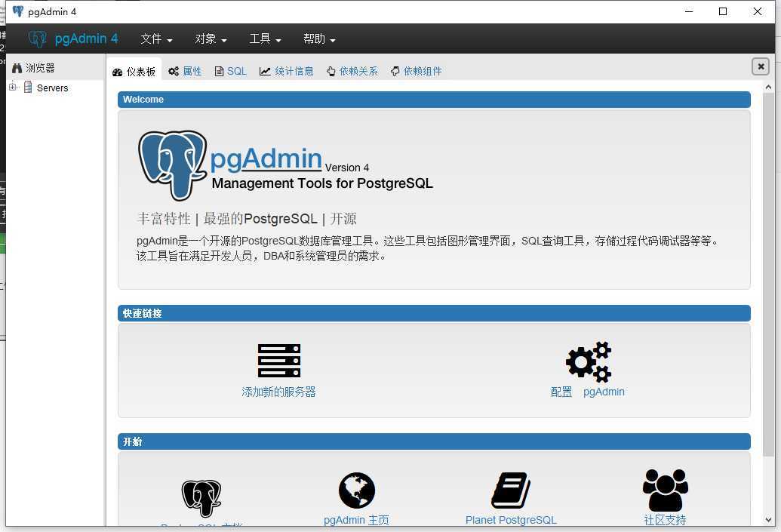This screenshot has width=781, height=532.
Task: Open the 帮助 menu
Action: (319, 38)
